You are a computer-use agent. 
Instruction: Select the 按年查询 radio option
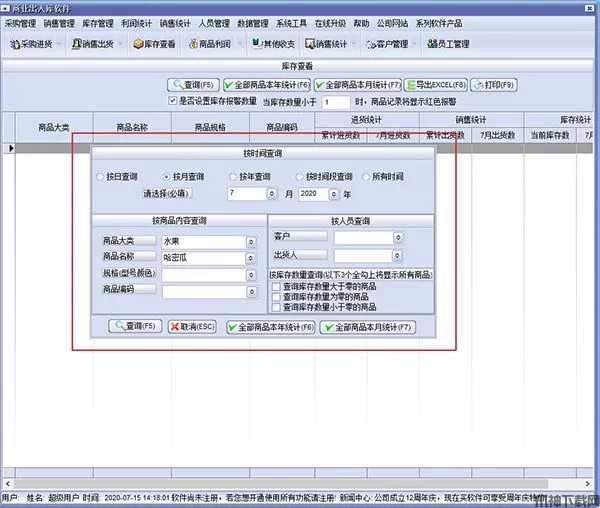pos(232,176)
